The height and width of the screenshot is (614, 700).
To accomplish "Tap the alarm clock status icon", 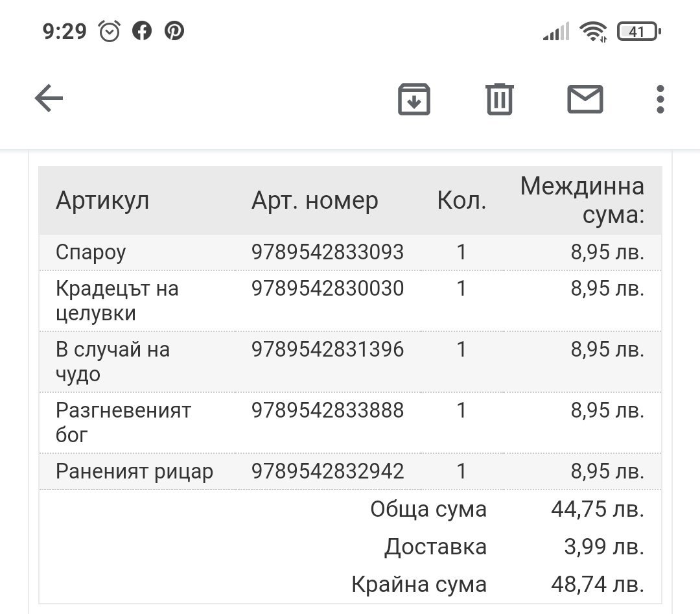I will pos(110,31).
